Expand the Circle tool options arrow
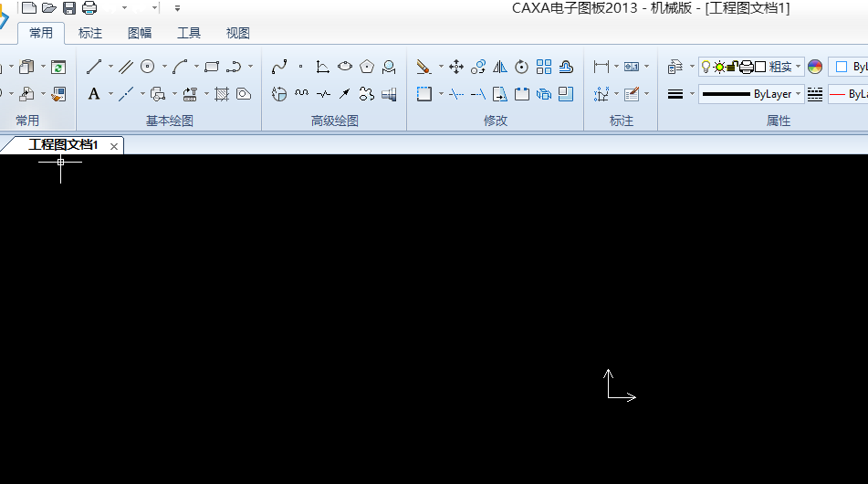Viewport: 868px width, 484px height. coord(164,67)
